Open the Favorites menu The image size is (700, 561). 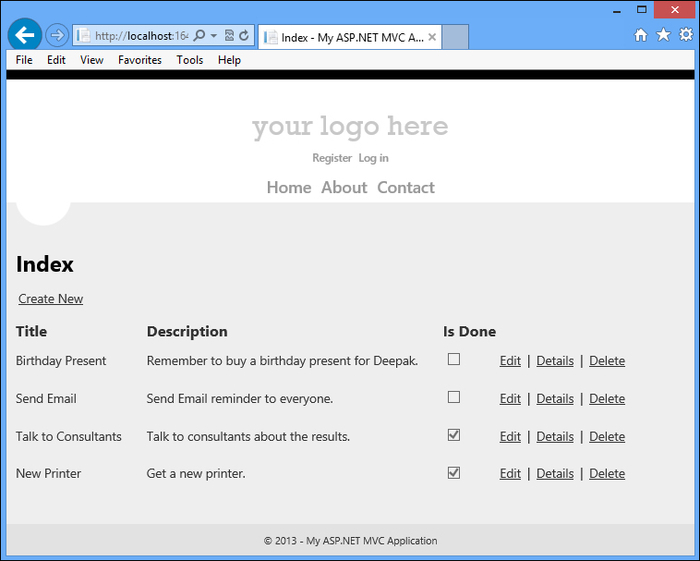pos(139,60)
